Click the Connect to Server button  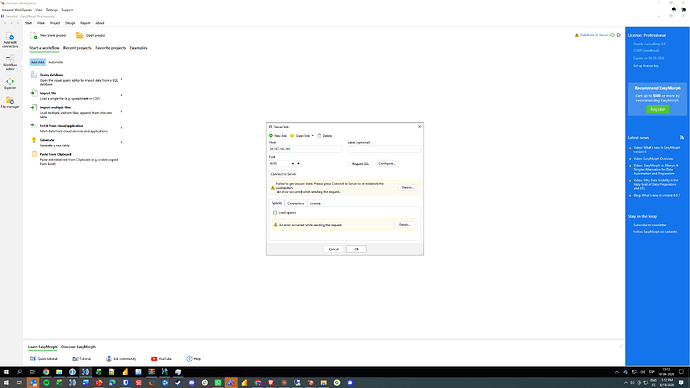(283, 174)
